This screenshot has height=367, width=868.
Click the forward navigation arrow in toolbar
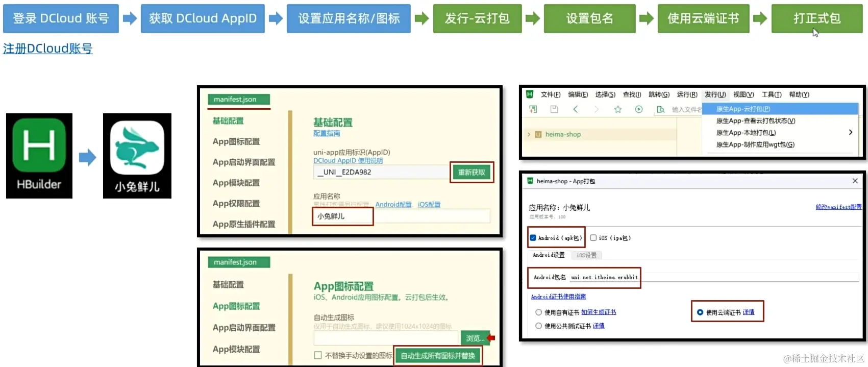(597, 109)
